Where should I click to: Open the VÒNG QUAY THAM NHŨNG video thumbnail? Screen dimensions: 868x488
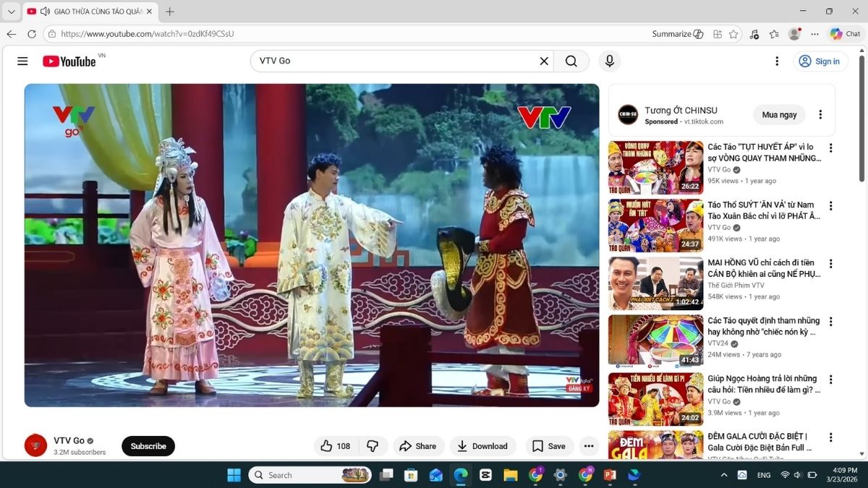(x=655, y=167)
